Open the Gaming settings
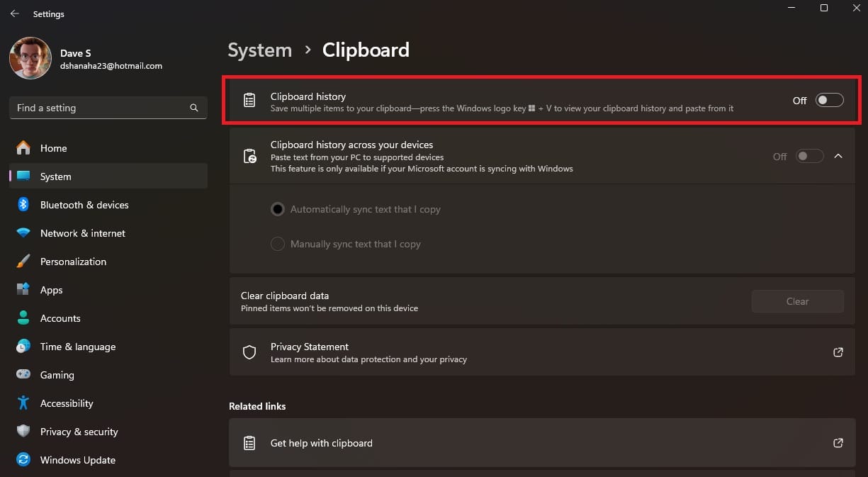The height and width of the screenshot is (477, 868). click(57, 375)
